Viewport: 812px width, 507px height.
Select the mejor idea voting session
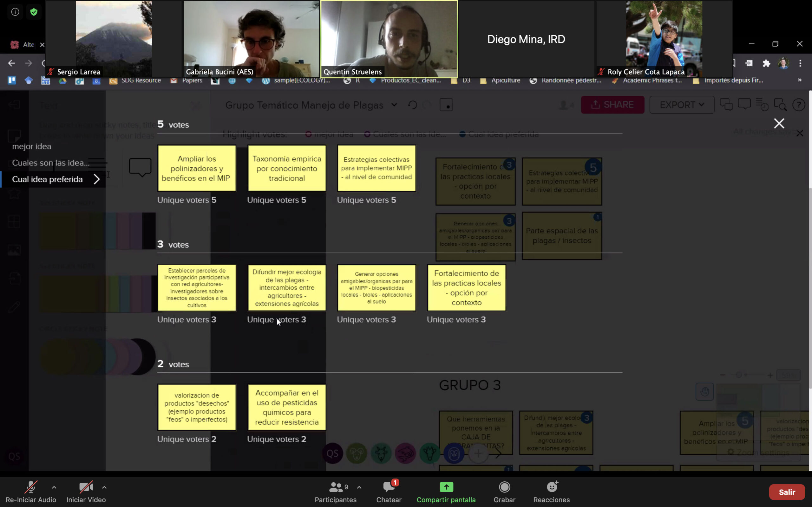pos(31,146)
